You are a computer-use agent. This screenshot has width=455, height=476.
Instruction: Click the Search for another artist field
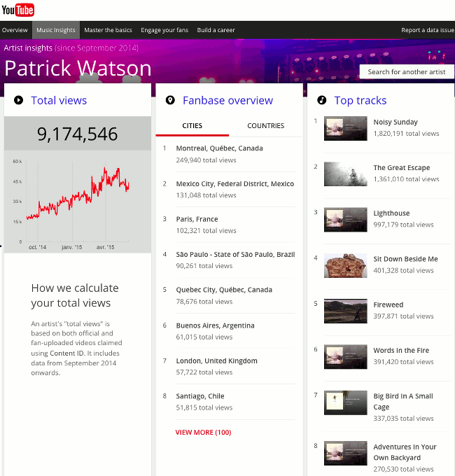coord(407,72)
